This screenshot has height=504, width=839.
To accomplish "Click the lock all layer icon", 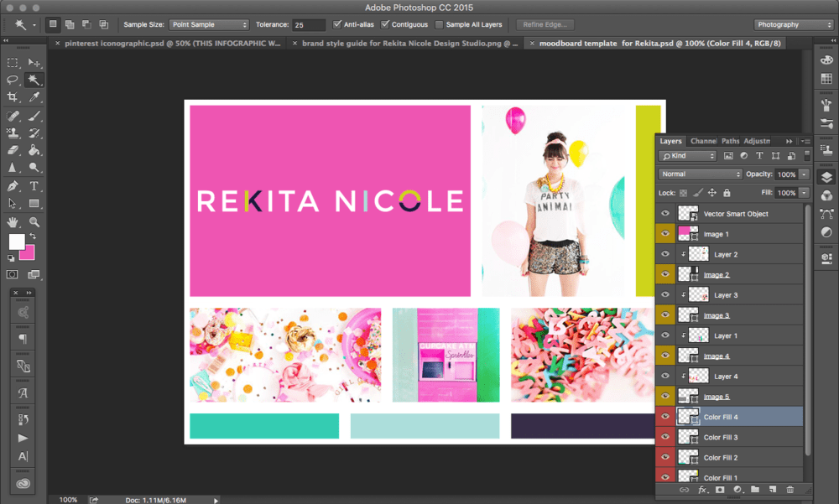I will (727, 193).
